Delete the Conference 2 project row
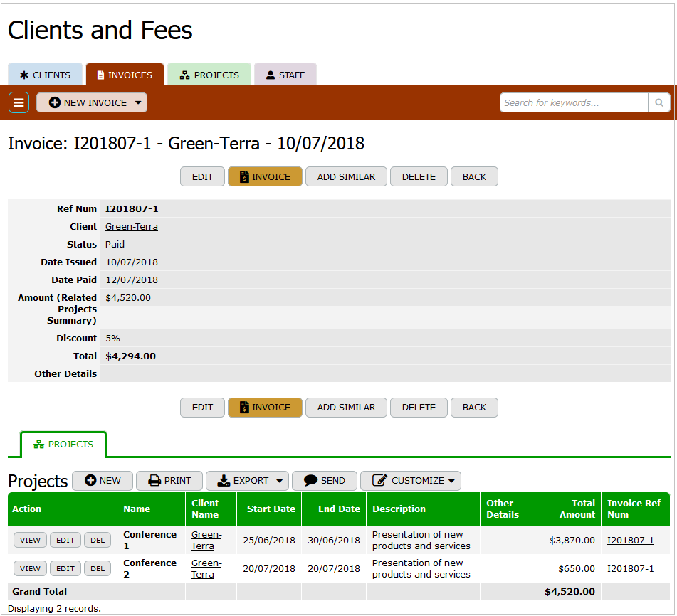This screenshot has width=677, height=616. [x=98, y=568]
